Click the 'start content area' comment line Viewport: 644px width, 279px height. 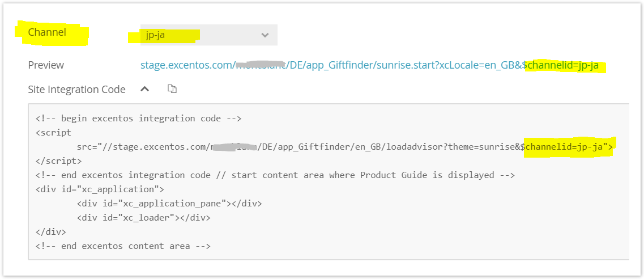click(275, 175)
